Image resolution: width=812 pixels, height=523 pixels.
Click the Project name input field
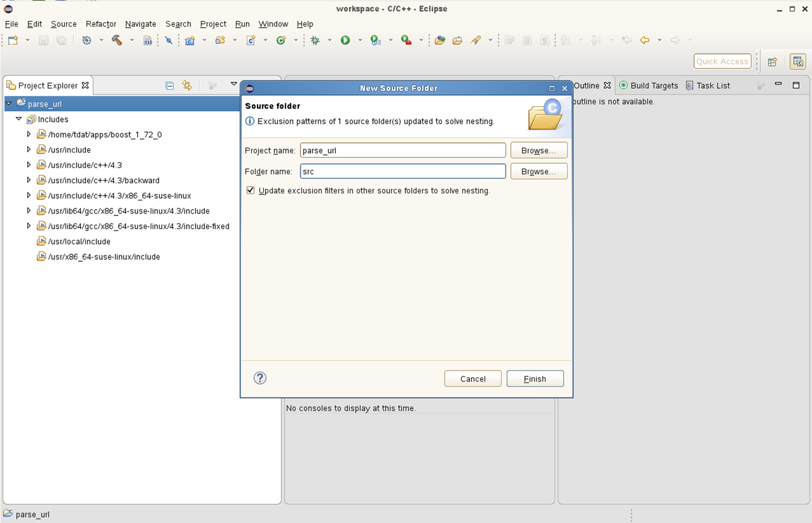click(403, 150)
